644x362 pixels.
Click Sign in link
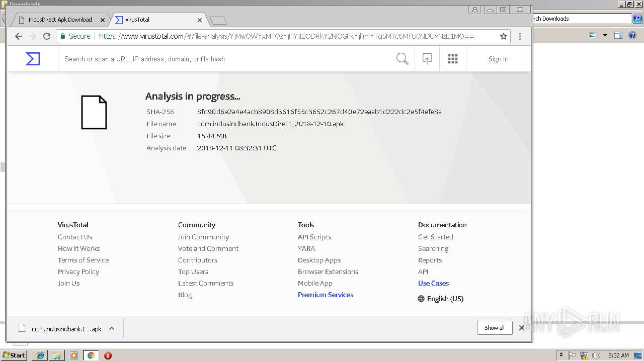click(x=498, y=59)
